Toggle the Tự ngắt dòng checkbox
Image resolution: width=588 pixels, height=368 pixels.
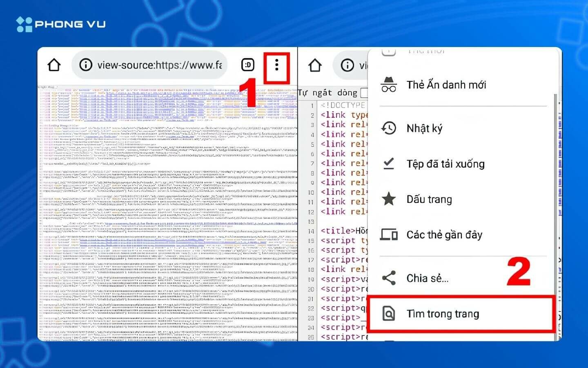click(x=364, y=93)
